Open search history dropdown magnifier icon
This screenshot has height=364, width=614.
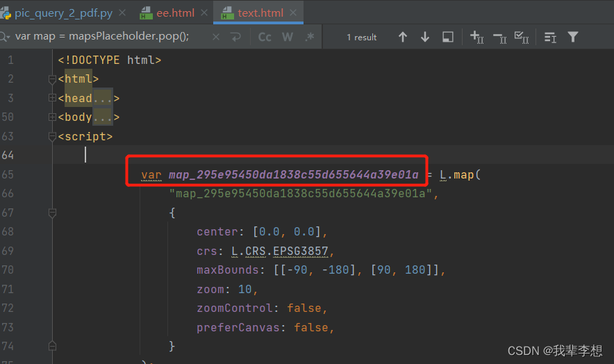coord(5,37)
